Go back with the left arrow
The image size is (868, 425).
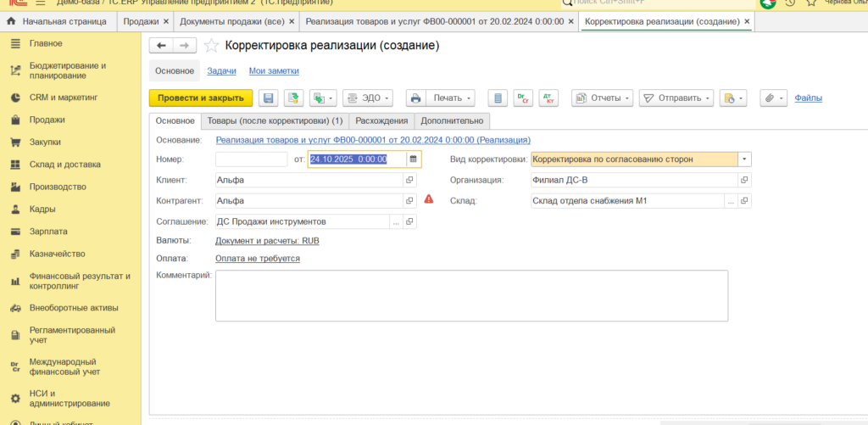coord(161,46)
